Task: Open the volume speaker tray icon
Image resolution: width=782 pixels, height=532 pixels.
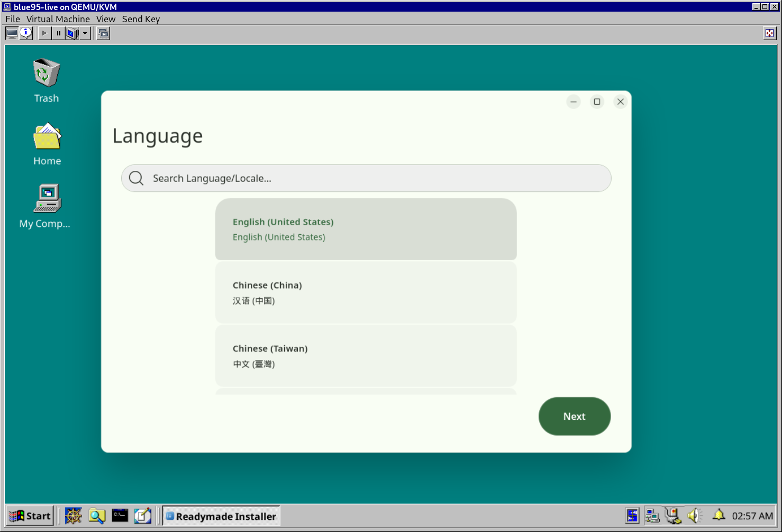Action: click(x=695, y=516)
